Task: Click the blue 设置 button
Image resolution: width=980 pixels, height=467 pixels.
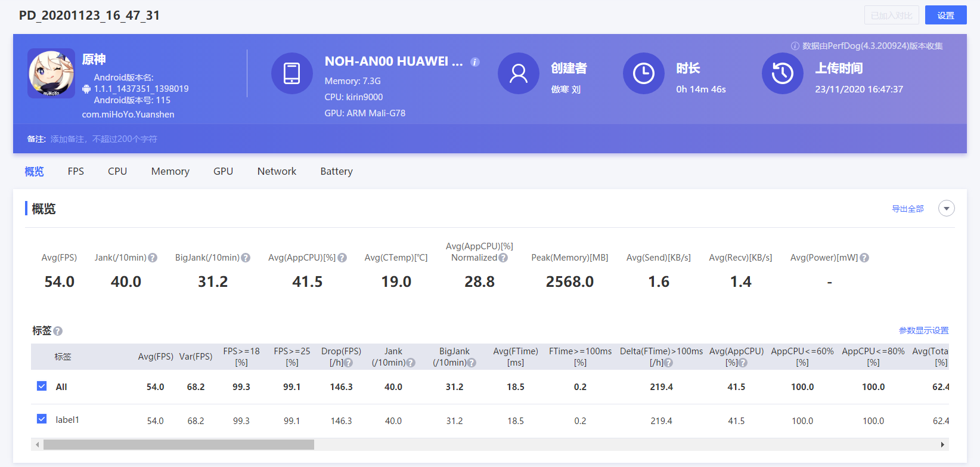Action: click(946, 15)
